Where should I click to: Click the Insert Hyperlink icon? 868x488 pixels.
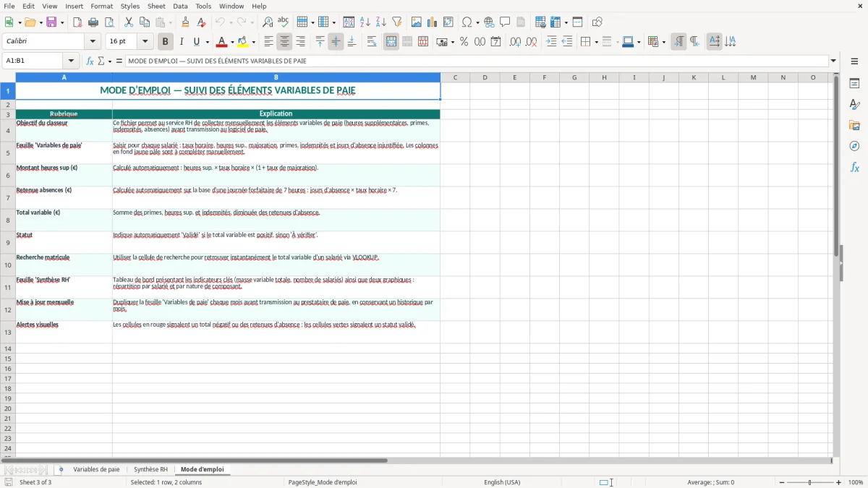489,22
